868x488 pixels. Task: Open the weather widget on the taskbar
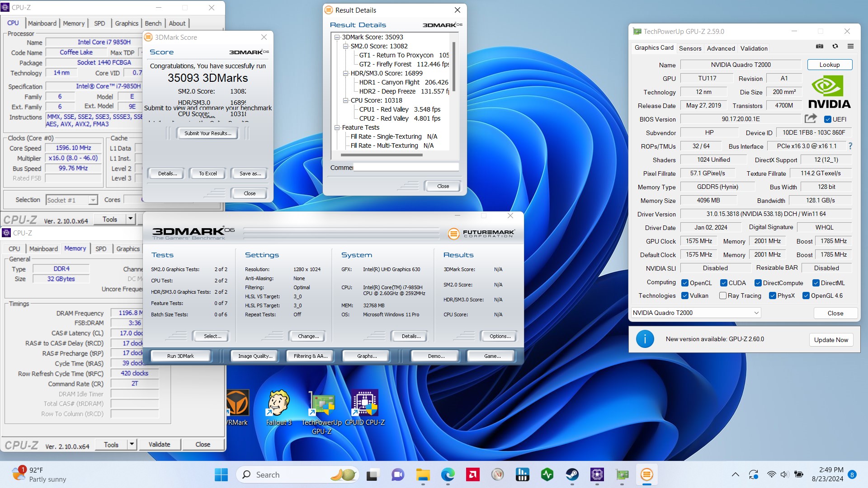pos(40,474)
